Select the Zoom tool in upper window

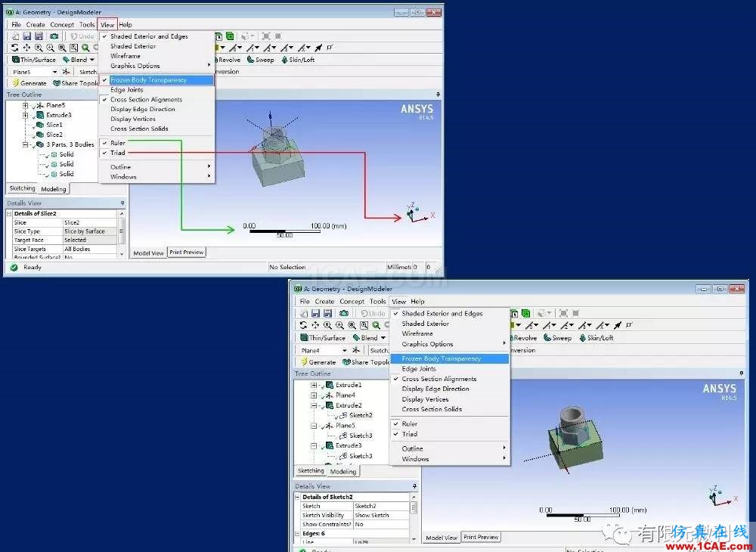[39, 48]
